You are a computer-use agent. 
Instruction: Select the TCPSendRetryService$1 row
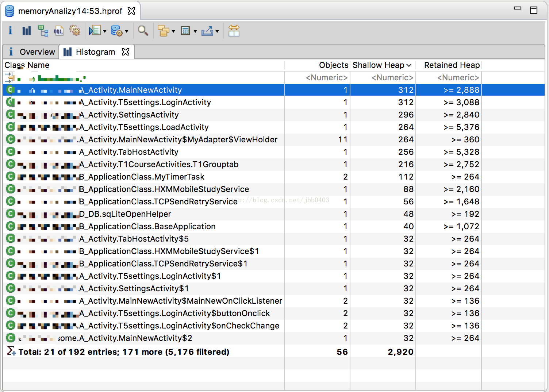(274, 264)
